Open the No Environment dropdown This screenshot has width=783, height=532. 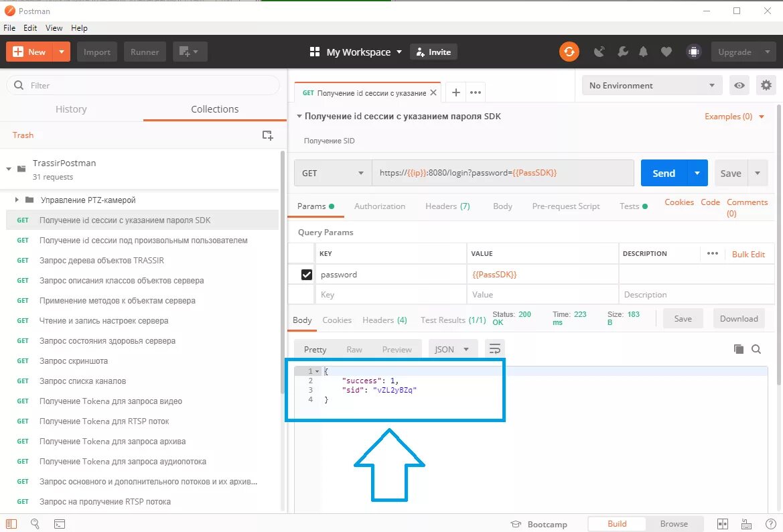pos(652,85)
